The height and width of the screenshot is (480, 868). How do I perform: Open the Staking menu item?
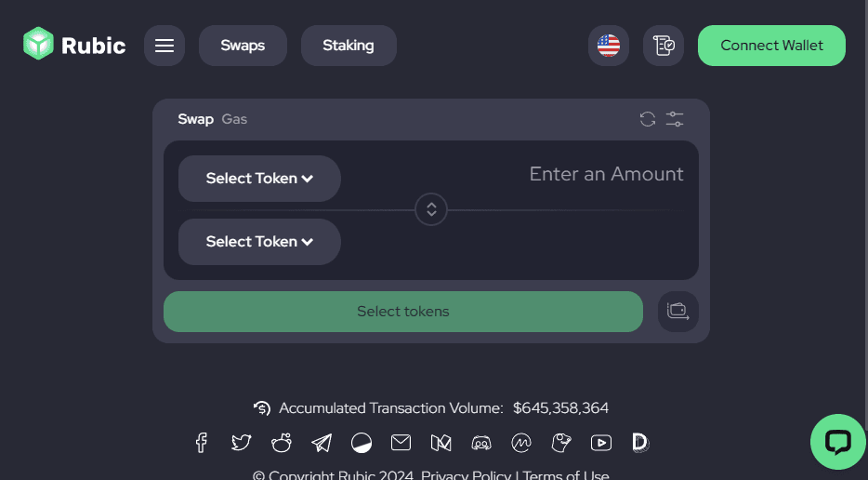click(x=349, y=46)
